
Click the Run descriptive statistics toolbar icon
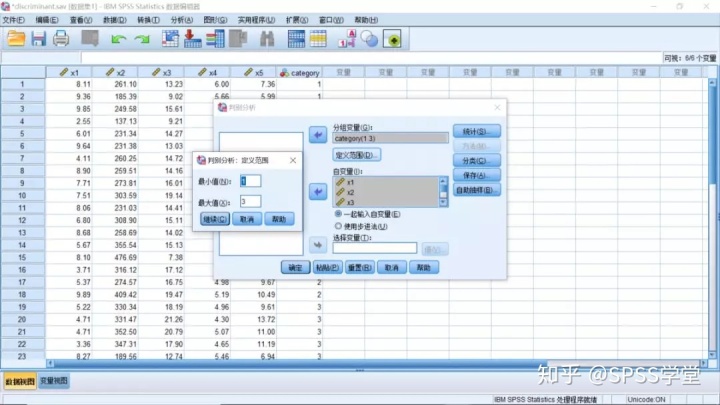(238, 39)
